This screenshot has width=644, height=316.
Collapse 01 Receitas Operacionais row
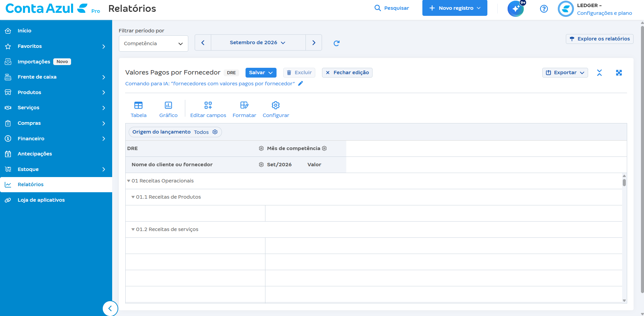click(x=129, y=181)
